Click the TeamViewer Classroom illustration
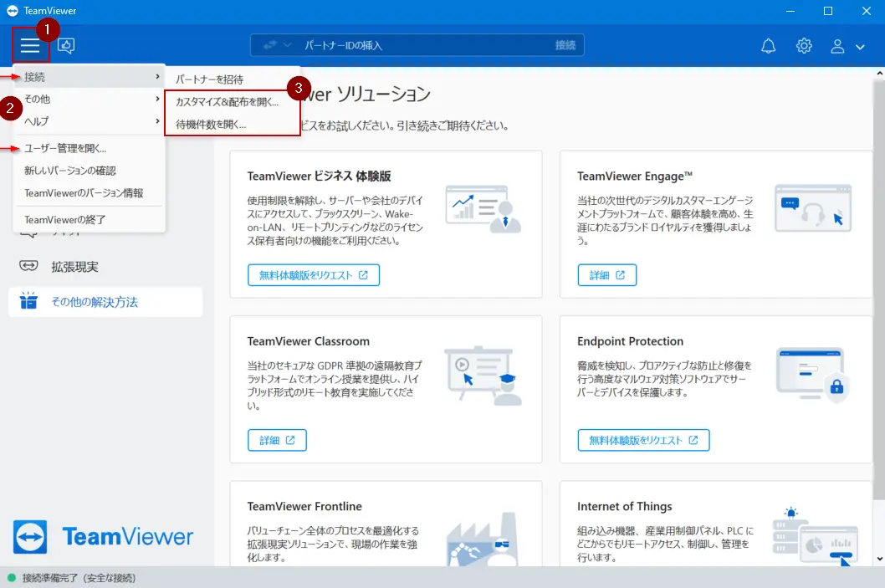Image resolution: width=885 pixels, height=588 pixels. (483, 376)
